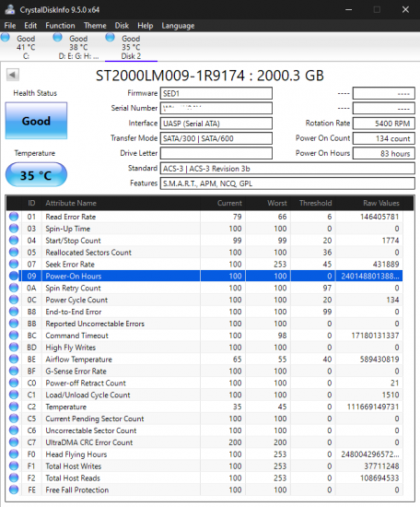Click the 35 °C temperature button
The width and height of the screenshot is (420, 507).
pos(36,175)
